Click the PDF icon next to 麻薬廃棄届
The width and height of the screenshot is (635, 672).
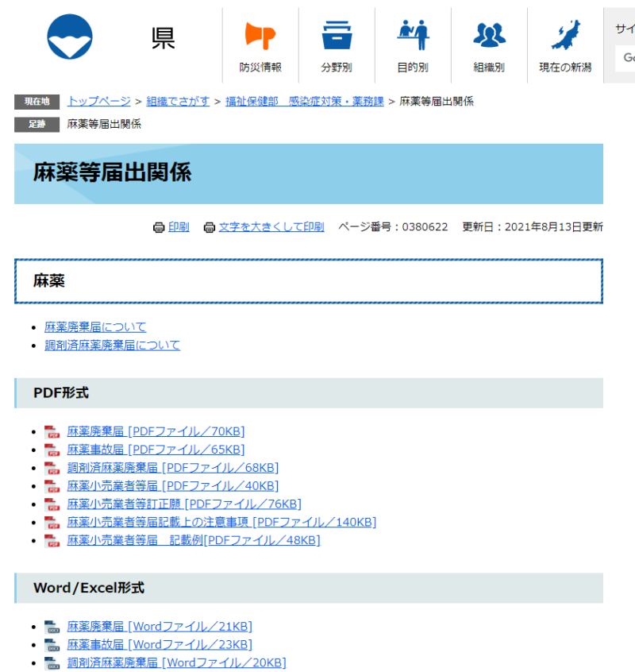[52, 432]
